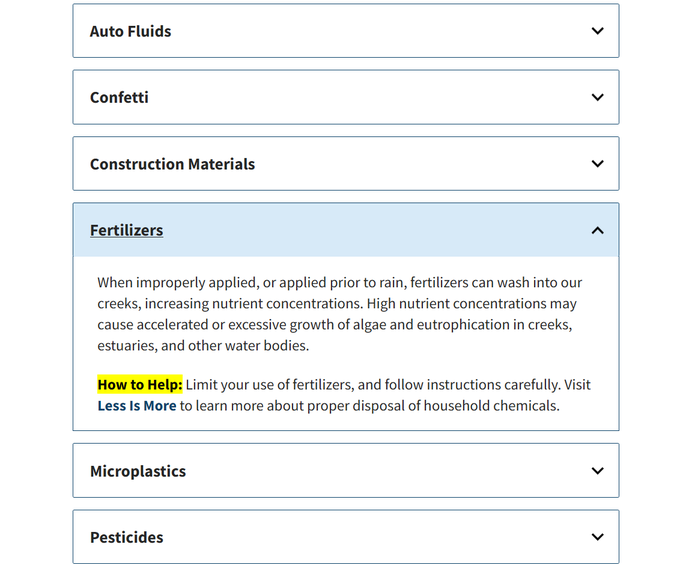Expand the Auto Fluids section title
This screenshot has height=565, width=680.
click(x=131, y=31)
